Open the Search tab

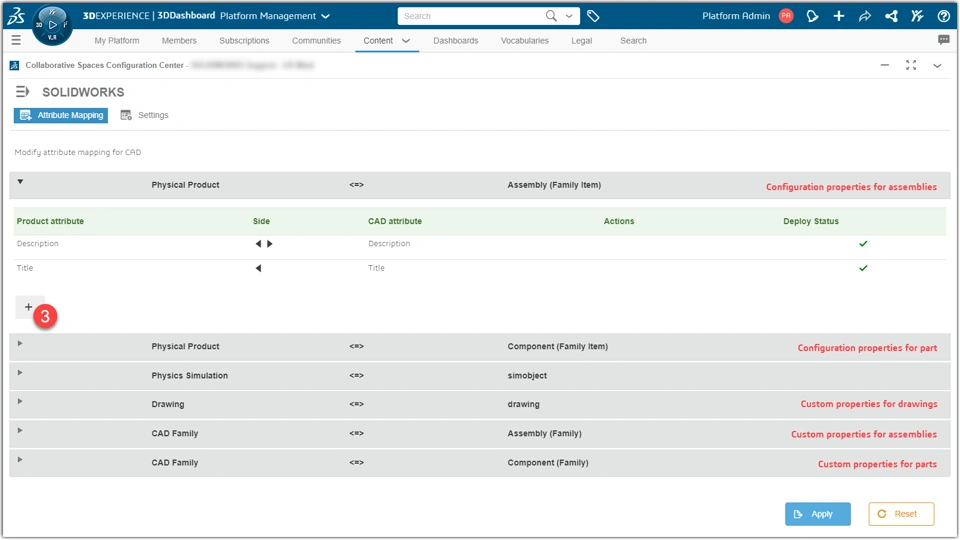click(633, 40)
